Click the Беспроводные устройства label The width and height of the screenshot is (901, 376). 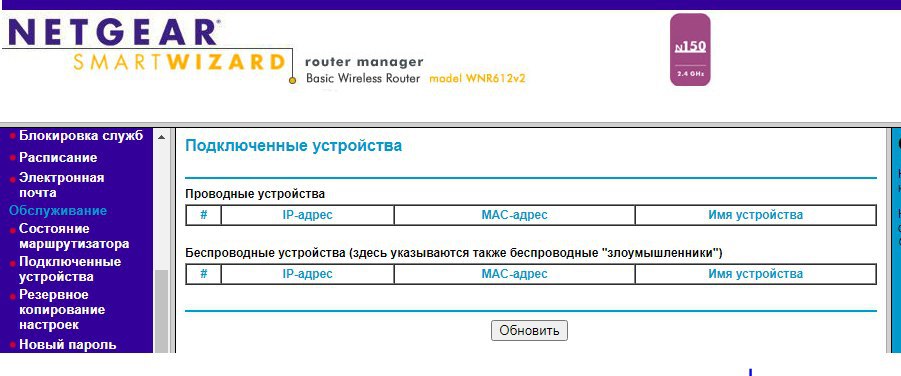coord(453,252)
